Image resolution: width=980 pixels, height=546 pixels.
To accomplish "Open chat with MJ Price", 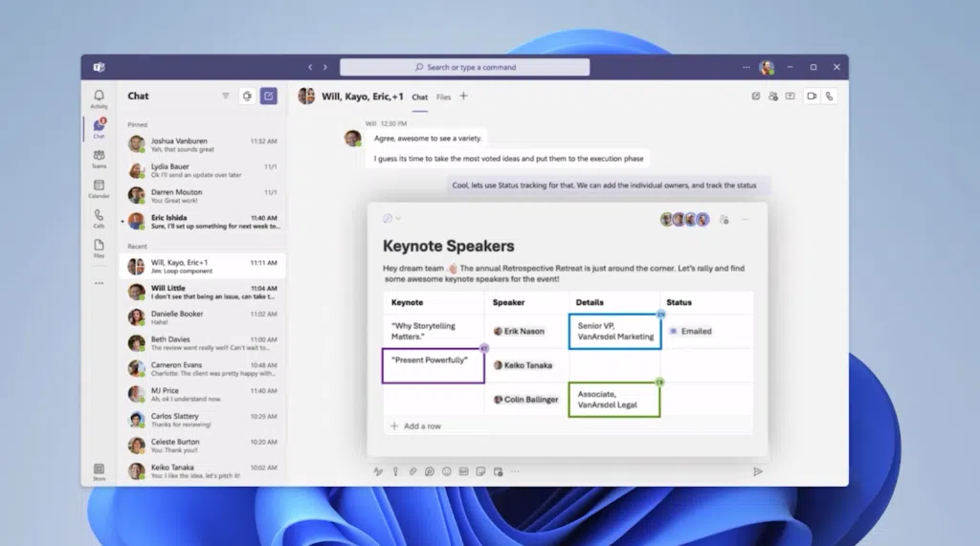I will point(203,394).
